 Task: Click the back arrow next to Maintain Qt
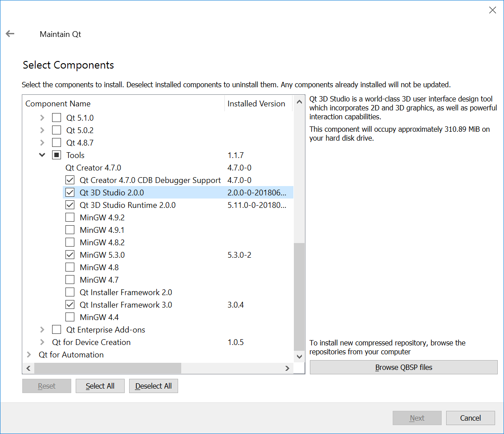pyautogui.click(x=10, y=34)
